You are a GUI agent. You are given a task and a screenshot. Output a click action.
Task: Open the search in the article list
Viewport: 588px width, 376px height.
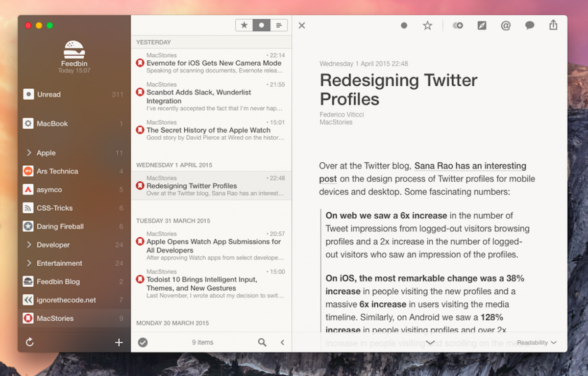[x=262, y=342]
